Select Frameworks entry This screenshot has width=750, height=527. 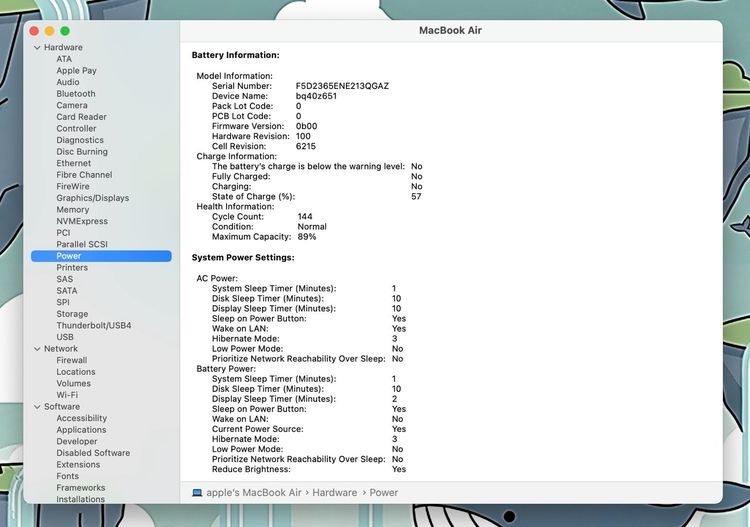(x=80, y=487)
